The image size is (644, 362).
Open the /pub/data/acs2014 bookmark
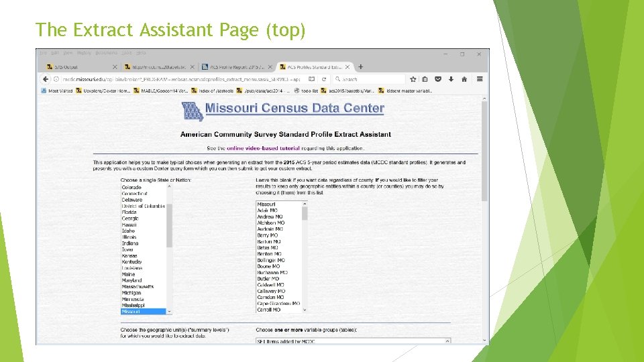263,90
